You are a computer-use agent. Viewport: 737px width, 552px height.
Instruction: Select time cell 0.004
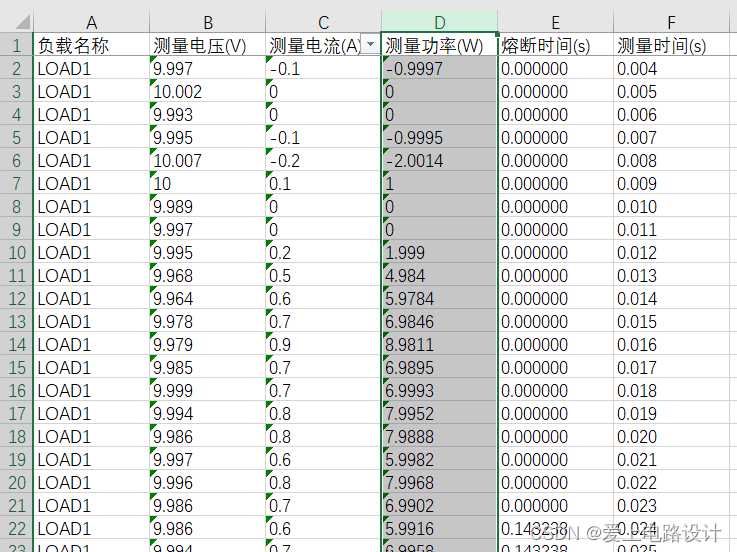[x=672, y=68]
